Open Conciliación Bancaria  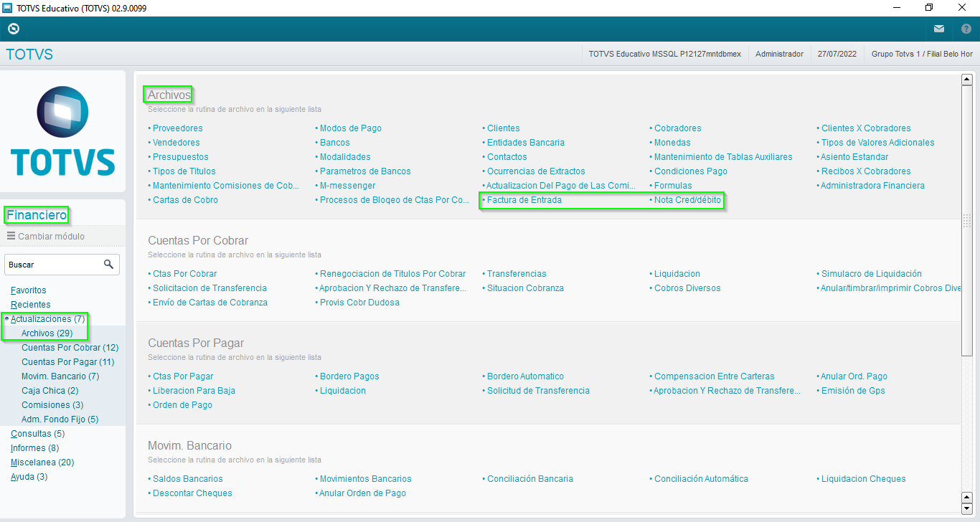pos(529,479)
